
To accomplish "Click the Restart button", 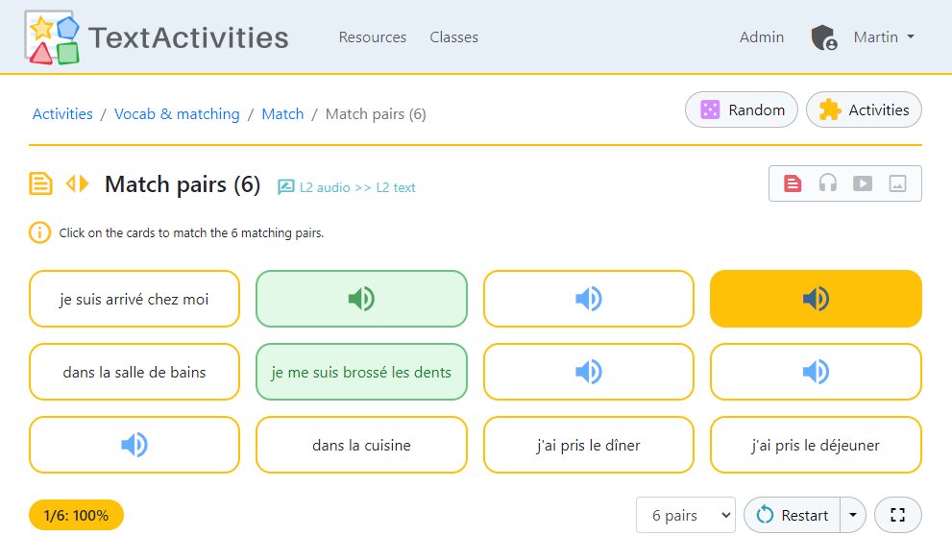I will tap(792, 515).
